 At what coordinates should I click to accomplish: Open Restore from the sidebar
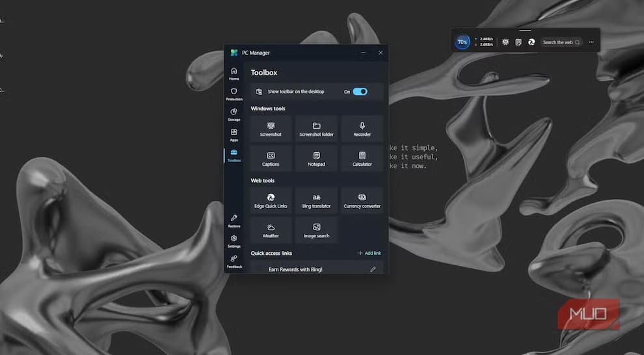234,221
